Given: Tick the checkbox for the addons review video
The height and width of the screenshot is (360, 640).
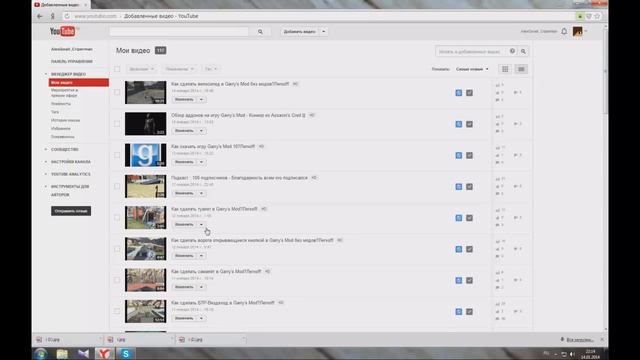Looking at the screenshot, I should (x=117, y=124).
